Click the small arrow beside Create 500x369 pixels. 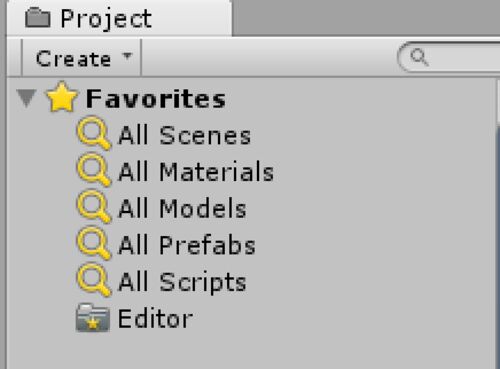pos(127,56)
